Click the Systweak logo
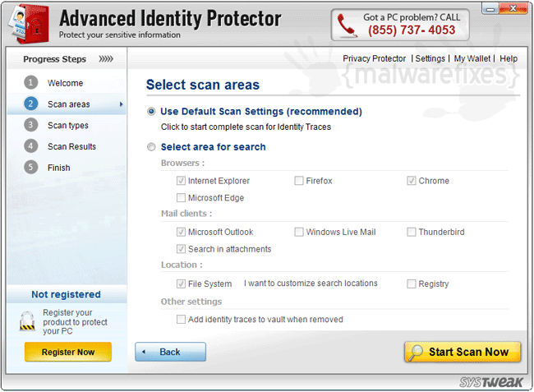Viewport: 534px width, 392px height. 490,382
